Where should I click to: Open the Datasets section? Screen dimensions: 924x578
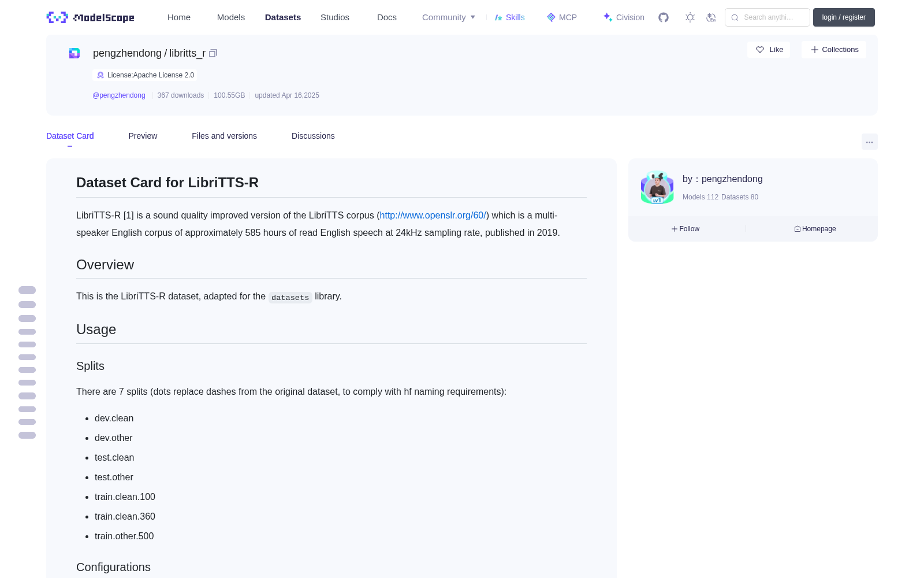click(x=283, y=17)
